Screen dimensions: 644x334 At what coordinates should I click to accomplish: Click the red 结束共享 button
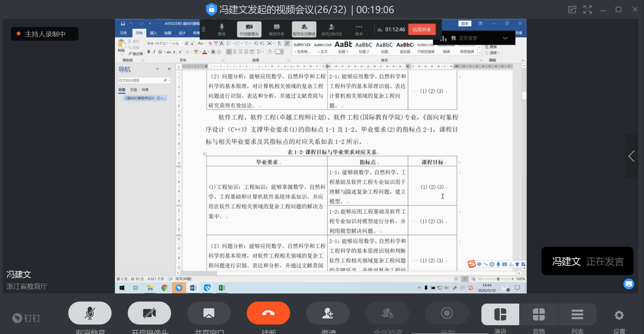[422, 30]
